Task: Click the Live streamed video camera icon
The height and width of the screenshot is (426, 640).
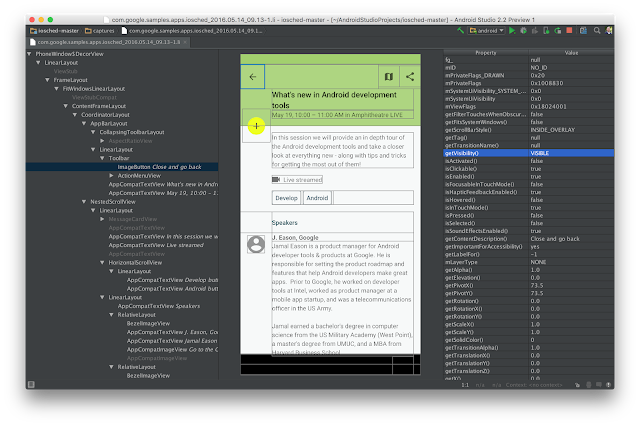Action: 276,180
